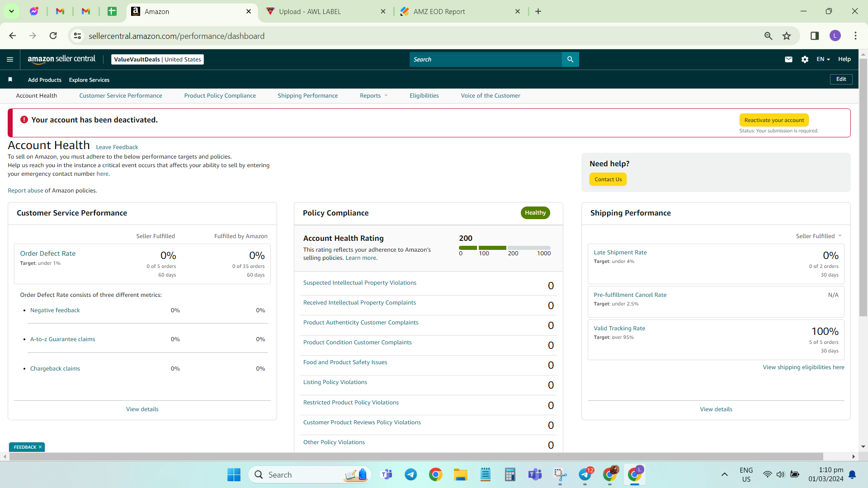Switch to the AMZ EOD Report tab
This screenshot has height=488, width=868.
[460, 11]
